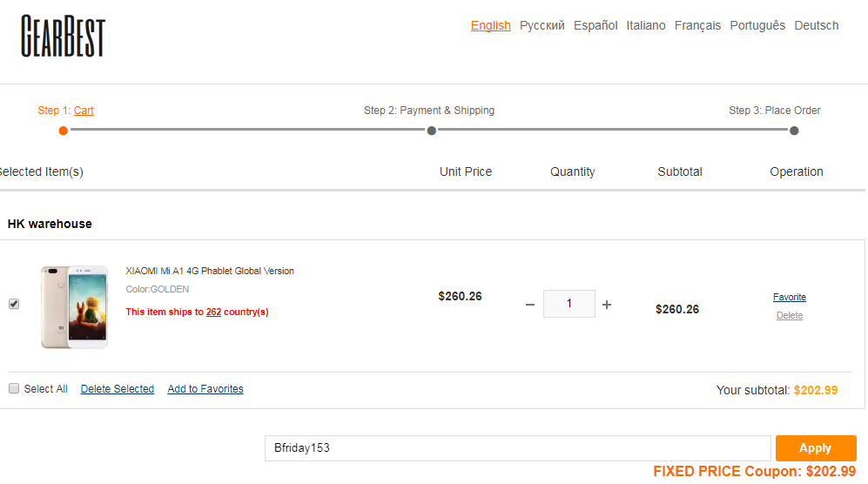The width and height of the screenshot is (868, 484).
Task: Switch language to Русский
Action: pyautogui.click(x=542, y=25)
